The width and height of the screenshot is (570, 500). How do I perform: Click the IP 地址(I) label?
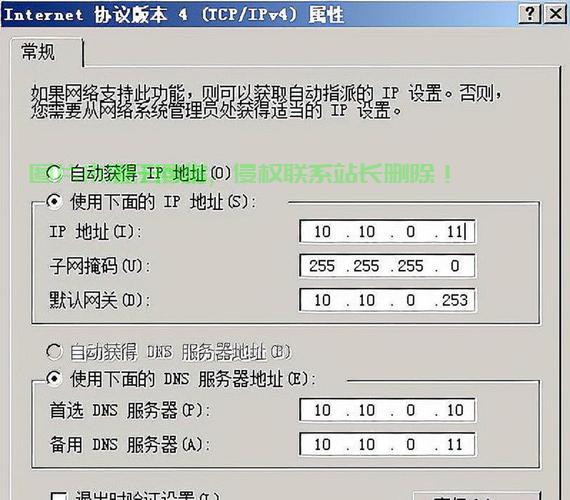[96, 232]
